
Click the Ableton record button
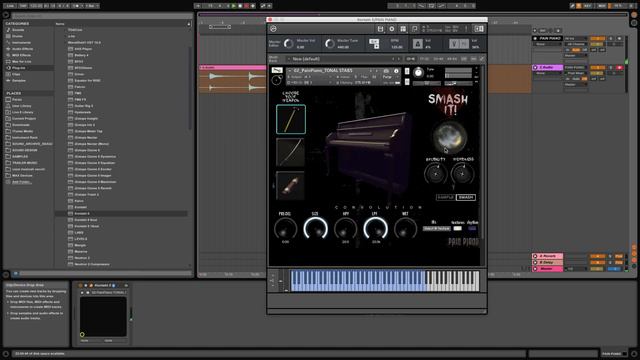pyautogui.click(x=247, y=6)
